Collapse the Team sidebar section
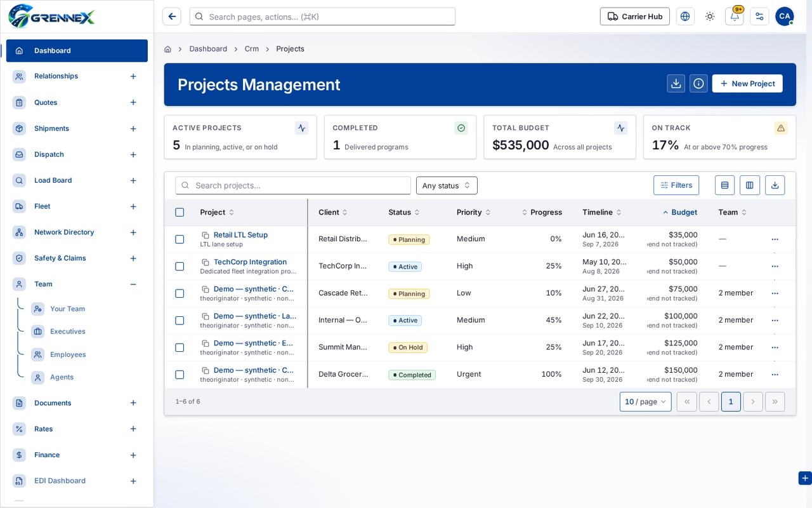The height and width of the screenshot is (508, 812). point(133,284)
